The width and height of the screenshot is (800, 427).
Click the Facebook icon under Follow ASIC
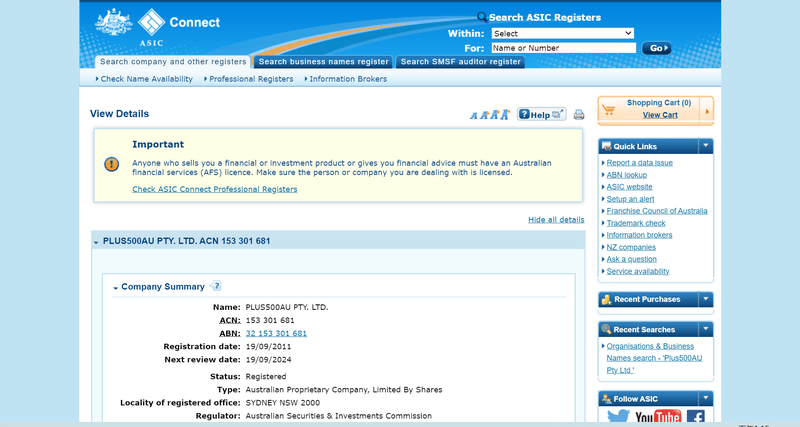click(695, 416)
